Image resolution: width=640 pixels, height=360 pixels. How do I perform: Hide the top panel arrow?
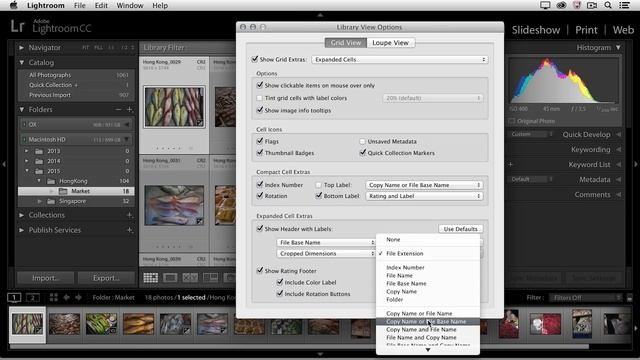click(320, 15)
